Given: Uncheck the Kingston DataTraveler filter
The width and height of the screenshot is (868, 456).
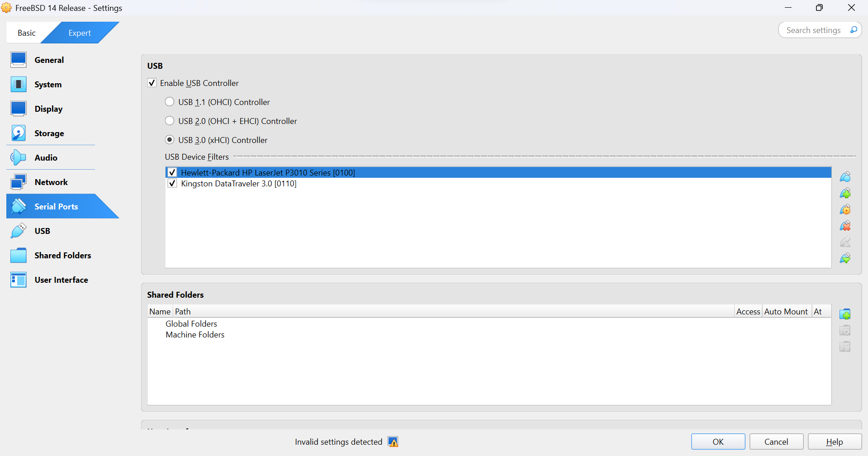Looking at the screenshot, I should tap(172, 184).
